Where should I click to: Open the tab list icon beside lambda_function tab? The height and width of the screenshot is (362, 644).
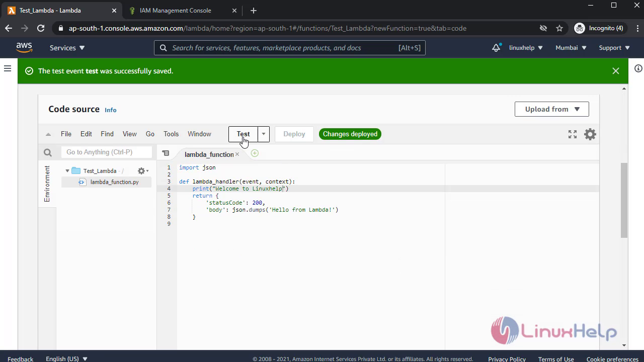[x=166, y=153]
